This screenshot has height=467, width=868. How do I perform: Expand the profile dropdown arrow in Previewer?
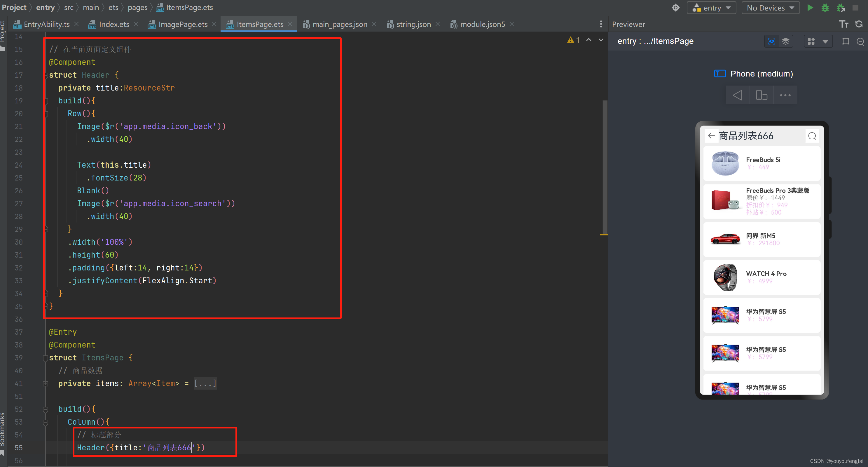[825, 41]
